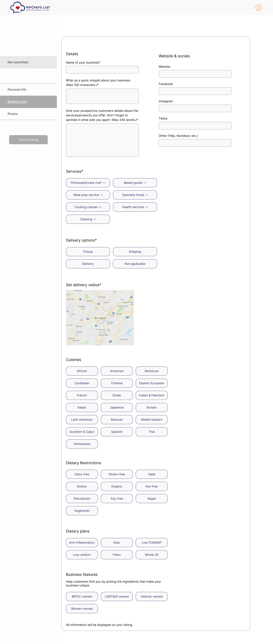Focus the Name of your business field

click(x=102, y=70)
